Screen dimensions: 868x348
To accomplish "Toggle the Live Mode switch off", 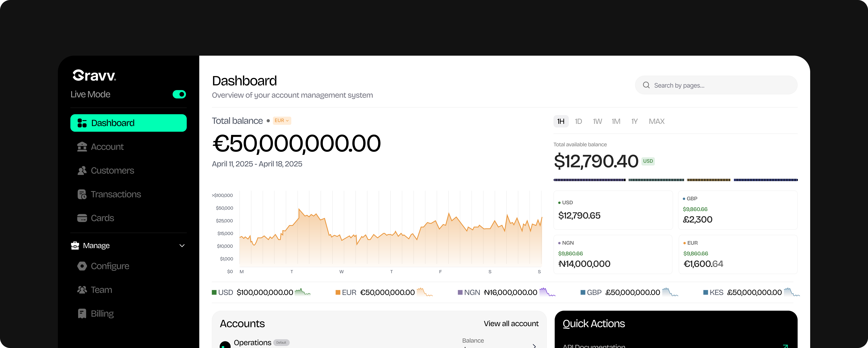I will tap(179, 94).
